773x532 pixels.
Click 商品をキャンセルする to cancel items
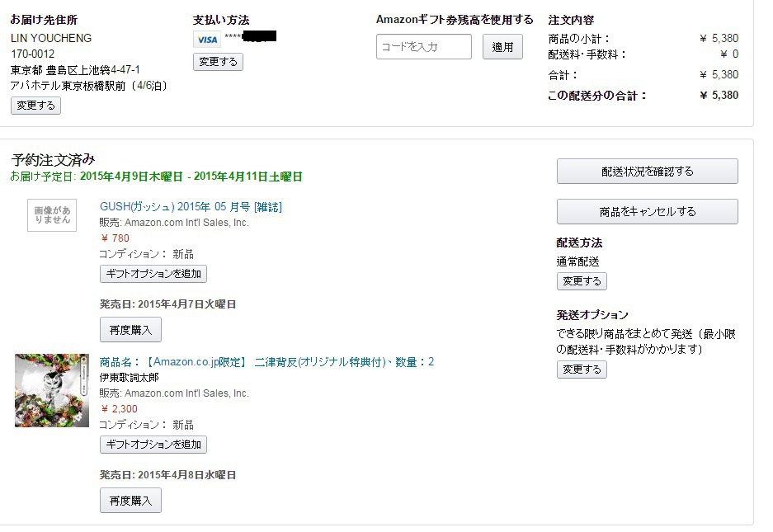pos(647,212)
